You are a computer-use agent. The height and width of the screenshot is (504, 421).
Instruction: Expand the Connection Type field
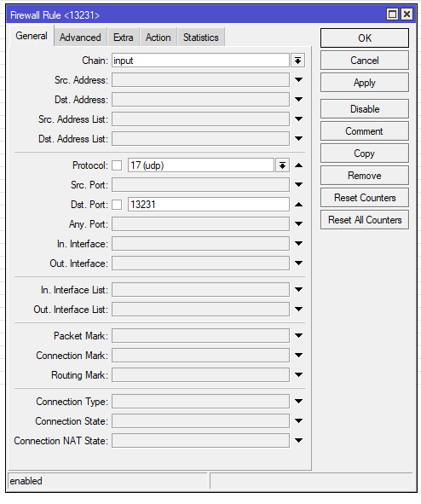point(298,401)
